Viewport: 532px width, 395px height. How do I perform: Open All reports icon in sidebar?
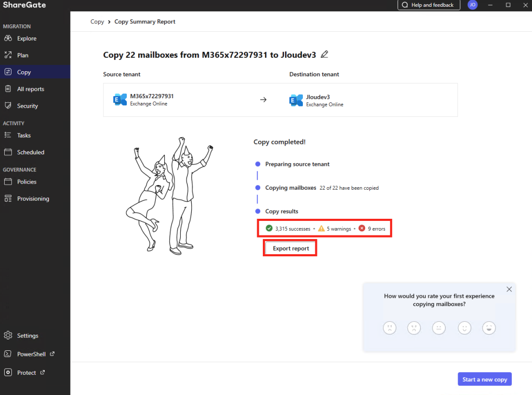coord(8,89)
